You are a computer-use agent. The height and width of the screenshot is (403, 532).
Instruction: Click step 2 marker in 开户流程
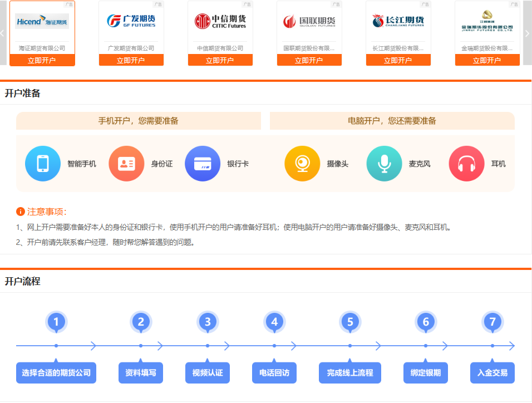pos(141,322)
